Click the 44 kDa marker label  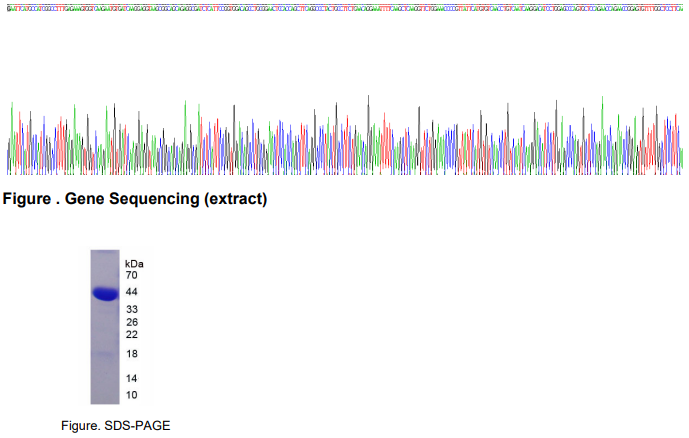click(131, 292)
